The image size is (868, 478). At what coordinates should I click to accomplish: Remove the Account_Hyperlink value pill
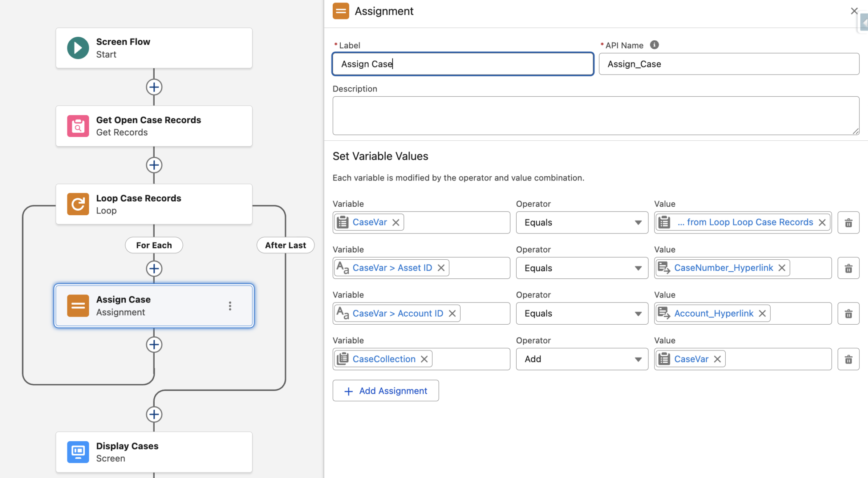pyautogui.click(x=762, y=313)
